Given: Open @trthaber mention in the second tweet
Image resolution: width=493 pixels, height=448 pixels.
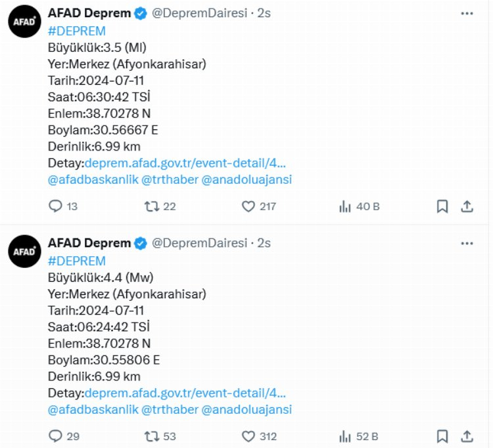Looking at the screenshot, I should (170, 409).
